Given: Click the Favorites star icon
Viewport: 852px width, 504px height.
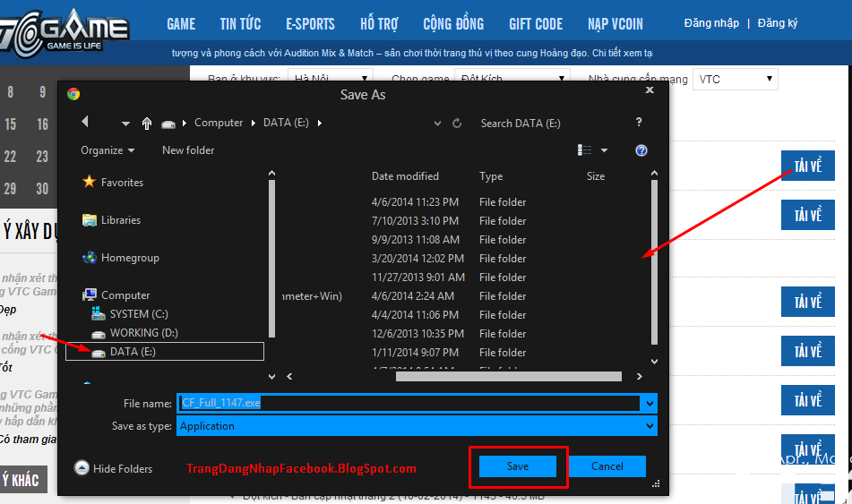Looking at the screenshot, I should [x=89, y=182].
